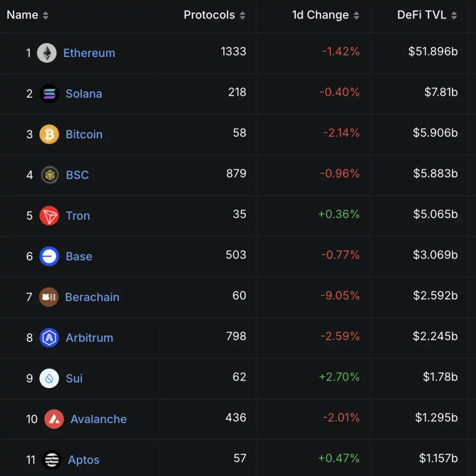
Task: Open the Berachain chain link
Action: pyautogui.click(x=92, y=297)
